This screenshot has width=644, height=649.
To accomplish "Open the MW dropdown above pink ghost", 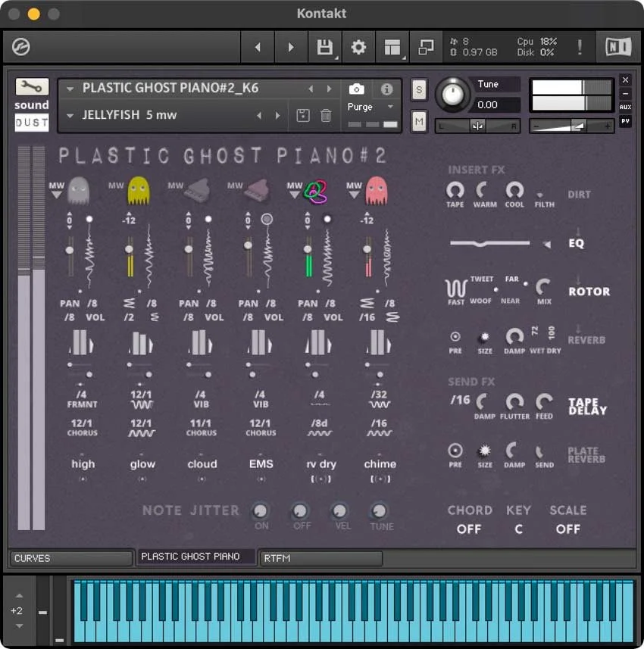I will 354,190.
